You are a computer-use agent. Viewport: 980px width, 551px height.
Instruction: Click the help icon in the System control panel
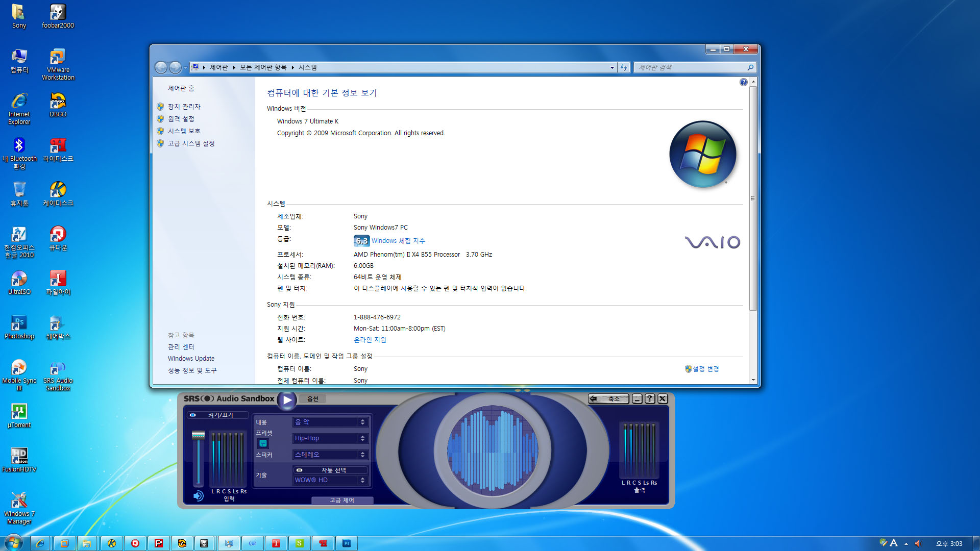[743, 82]
